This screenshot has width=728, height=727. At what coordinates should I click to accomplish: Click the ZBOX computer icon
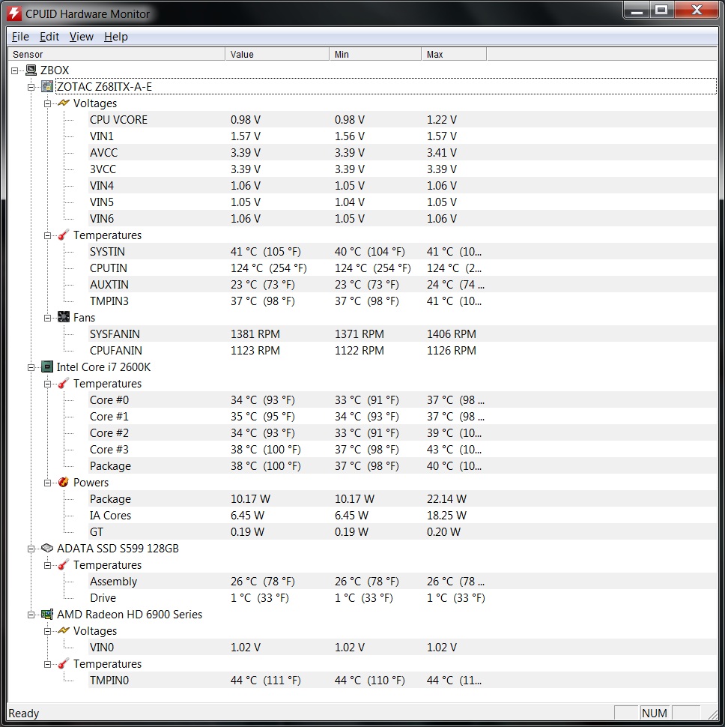pos(31,70)
